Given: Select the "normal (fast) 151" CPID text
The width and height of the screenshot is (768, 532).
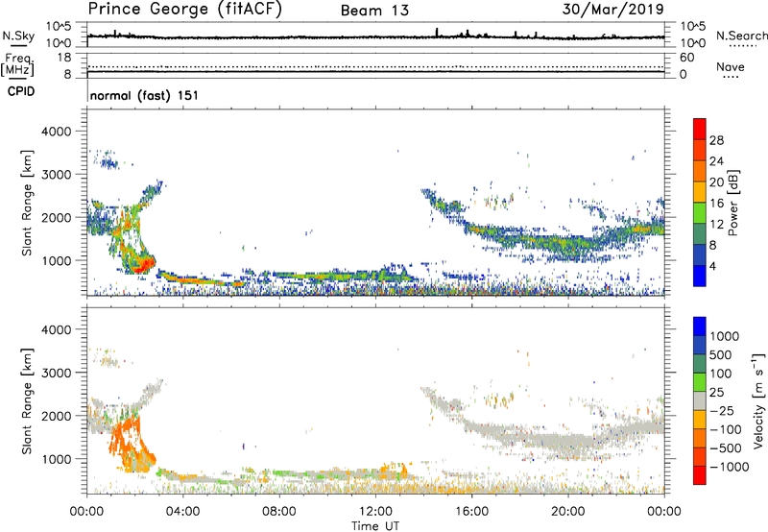Looking at the screenshot, I should pyautogui.click(x=145, y=95).
